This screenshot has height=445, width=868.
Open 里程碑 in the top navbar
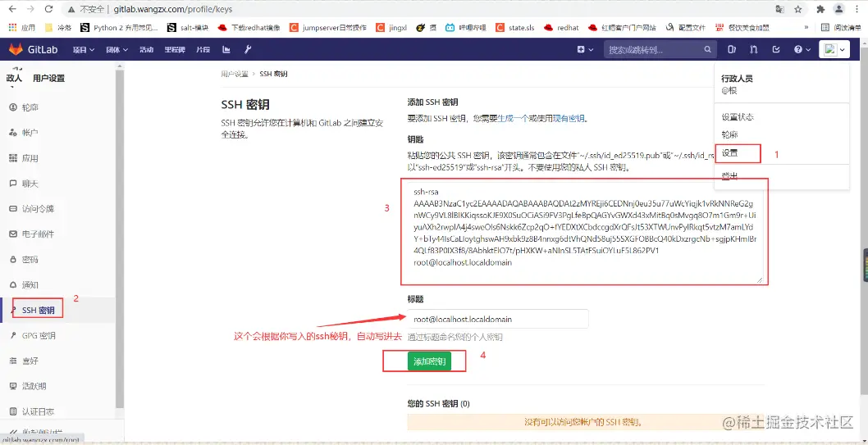(175, 49)
